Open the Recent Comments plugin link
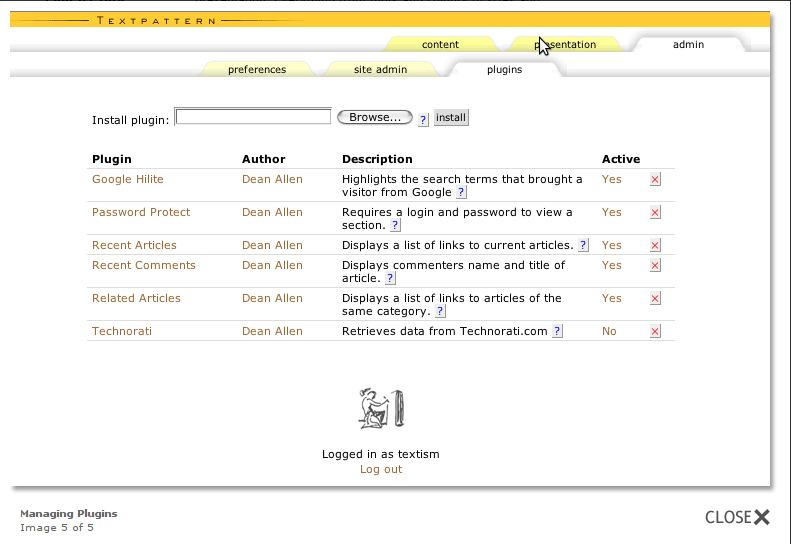This screenshot has width=791, height=544. pyautogui.click(x=144, y=265)
